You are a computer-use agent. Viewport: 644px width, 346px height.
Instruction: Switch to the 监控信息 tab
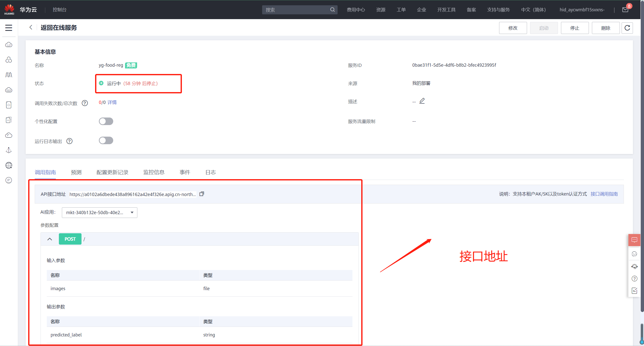point(154,172)
